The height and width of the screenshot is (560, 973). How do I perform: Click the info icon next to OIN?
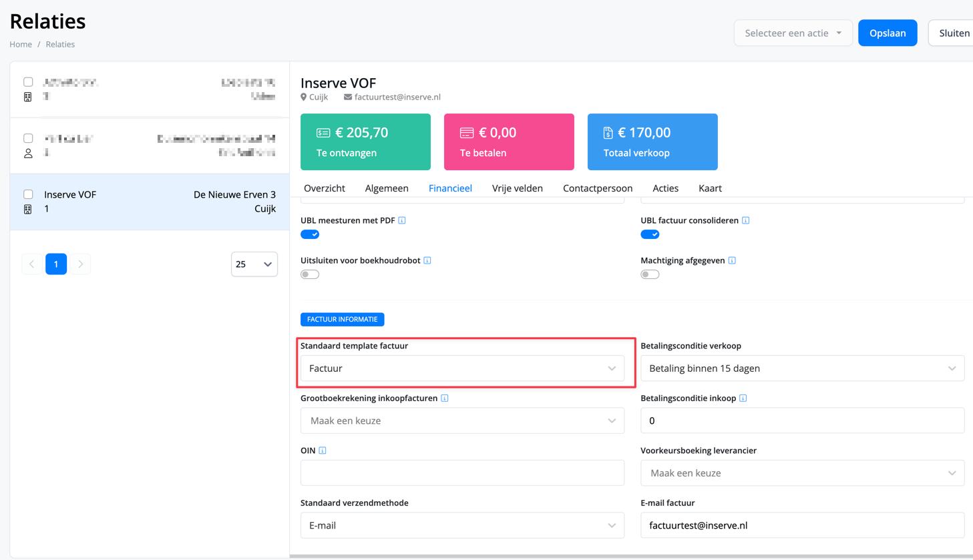click(323, 451)
